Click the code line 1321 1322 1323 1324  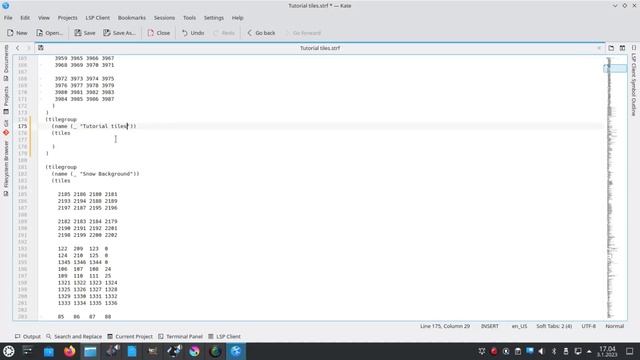point(87,282)
